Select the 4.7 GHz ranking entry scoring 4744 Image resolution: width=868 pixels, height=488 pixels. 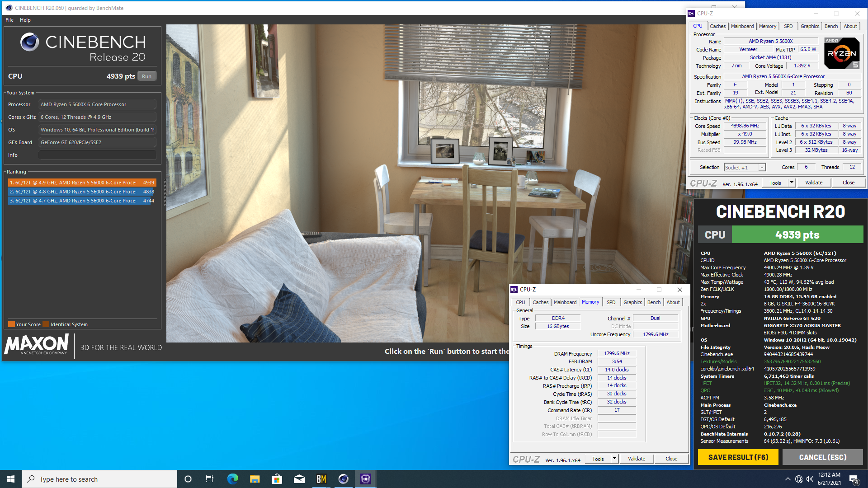tap(82, 201)
